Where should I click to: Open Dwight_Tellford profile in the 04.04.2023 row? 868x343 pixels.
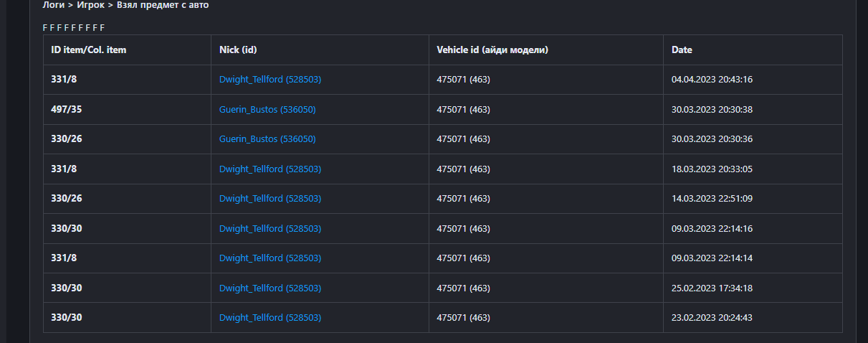point(270,80)
